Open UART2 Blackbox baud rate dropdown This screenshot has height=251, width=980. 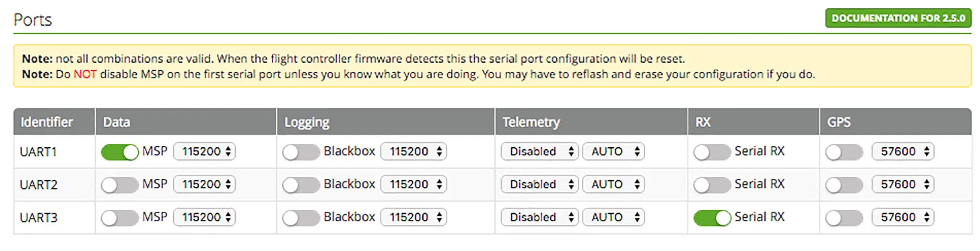(413, 185)
